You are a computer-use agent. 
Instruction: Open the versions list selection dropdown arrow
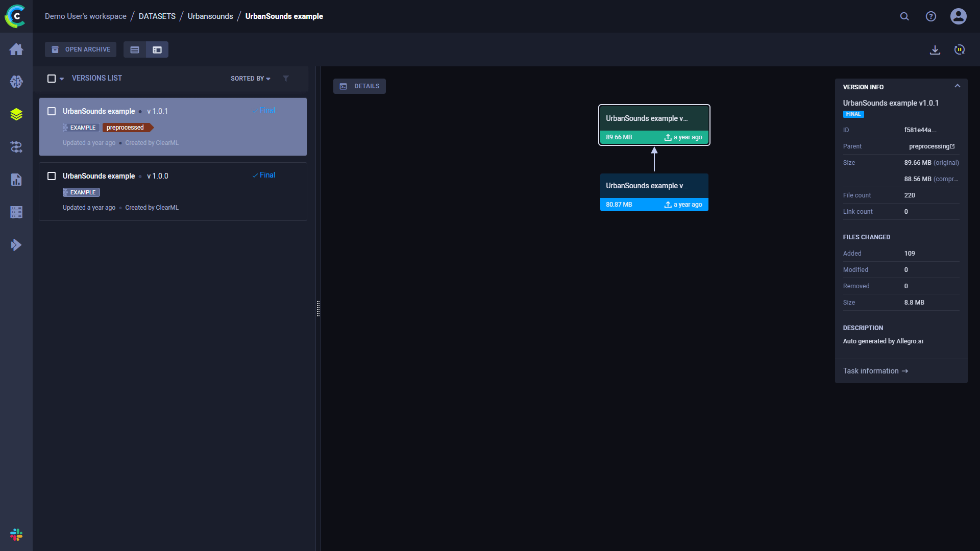click(62, 79)
